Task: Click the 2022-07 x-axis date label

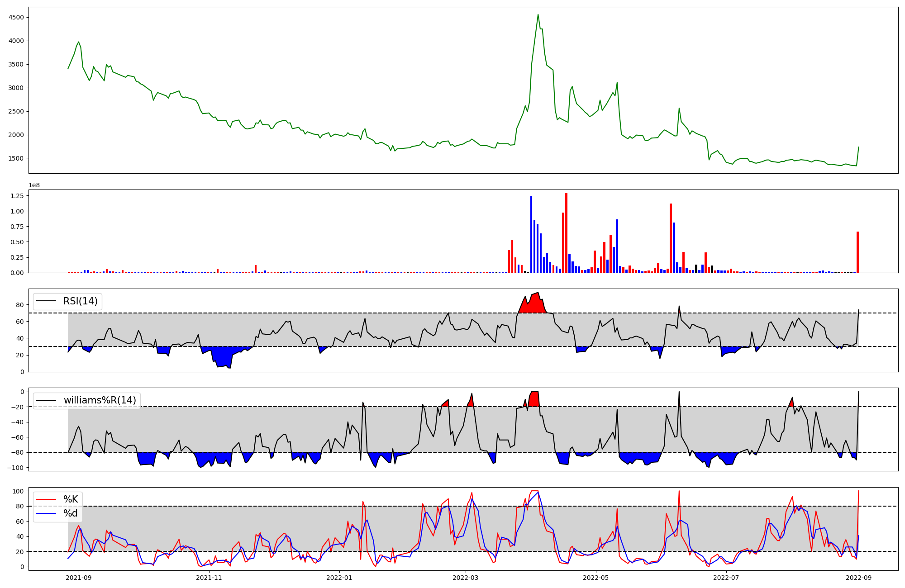Action: (x=726, y=578)
